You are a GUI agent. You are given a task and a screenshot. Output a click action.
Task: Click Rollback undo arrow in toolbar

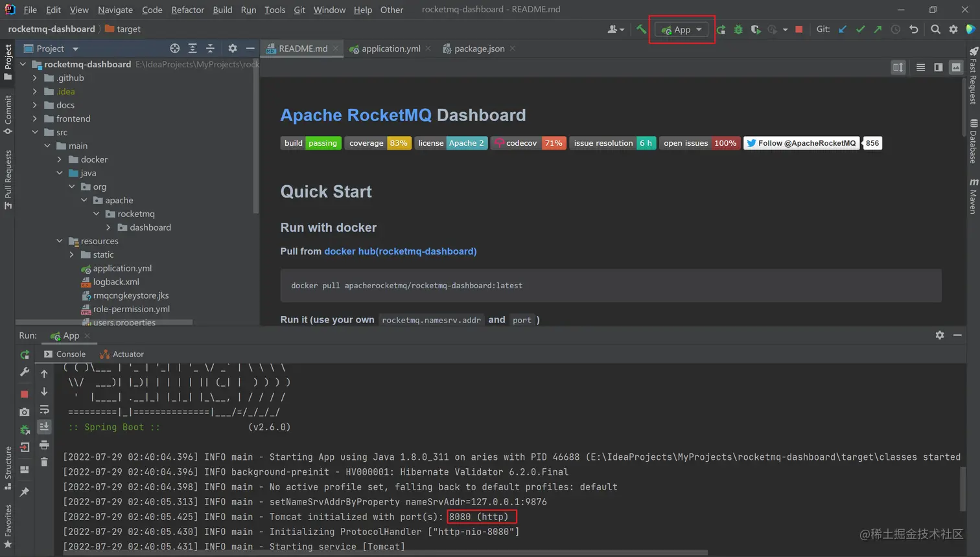coord(914,29)
